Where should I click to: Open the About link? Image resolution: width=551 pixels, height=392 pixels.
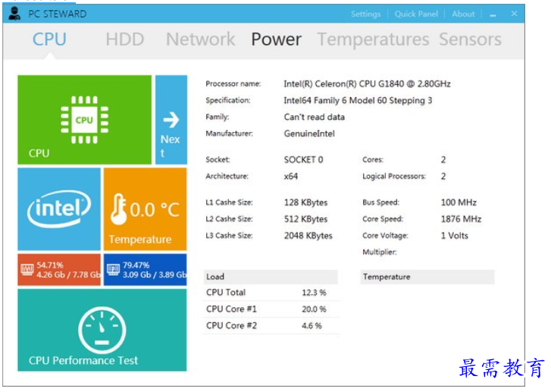coord(463,14)
